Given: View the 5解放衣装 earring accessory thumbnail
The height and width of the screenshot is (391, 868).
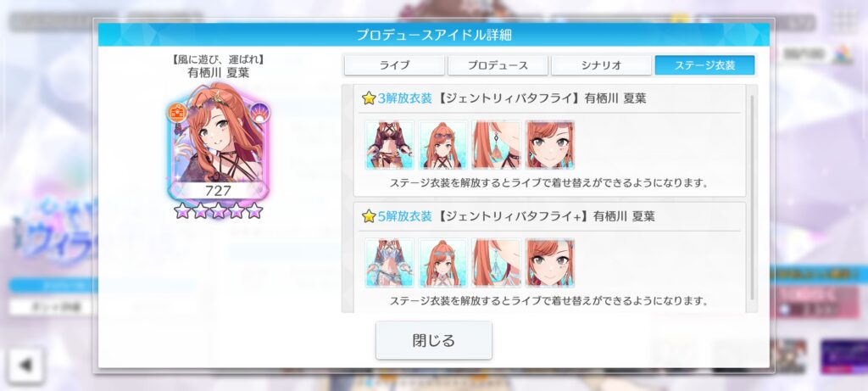Looking at the screenshot, I should [x=497, y=263].
